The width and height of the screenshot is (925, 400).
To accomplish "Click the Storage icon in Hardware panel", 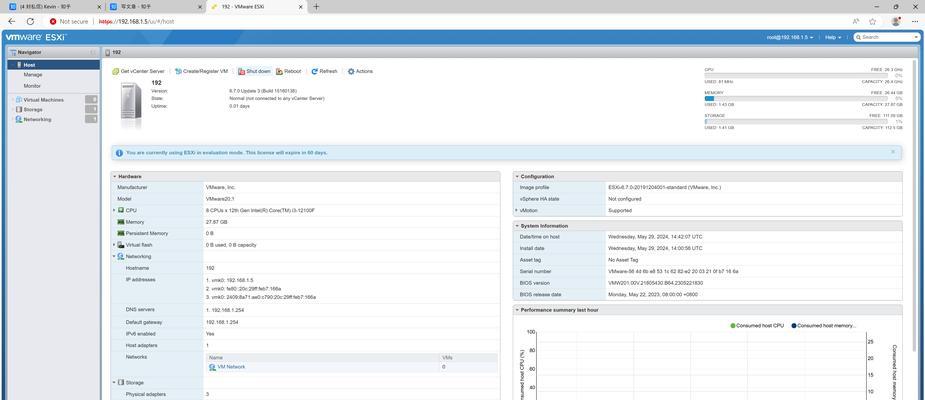I will click(121, 383).
